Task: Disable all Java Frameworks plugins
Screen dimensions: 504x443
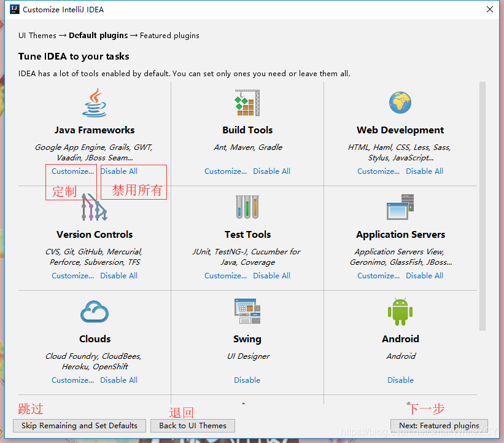Action: (119, 171)
